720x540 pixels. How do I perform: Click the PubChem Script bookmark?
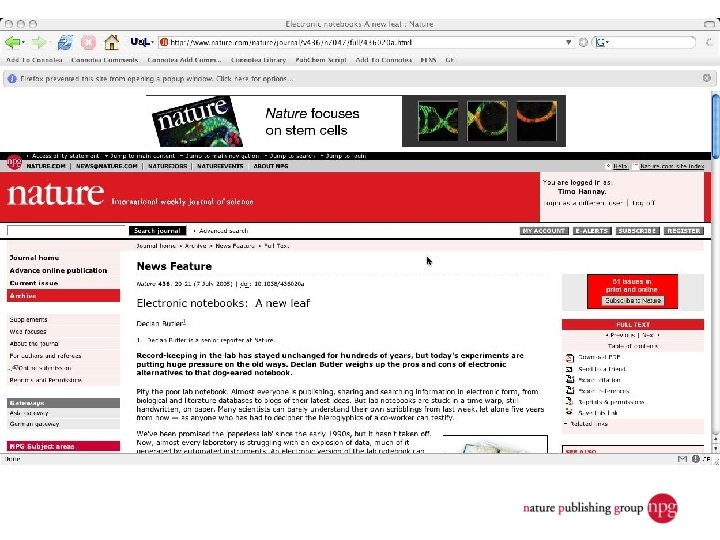click(x=321, y=60)
